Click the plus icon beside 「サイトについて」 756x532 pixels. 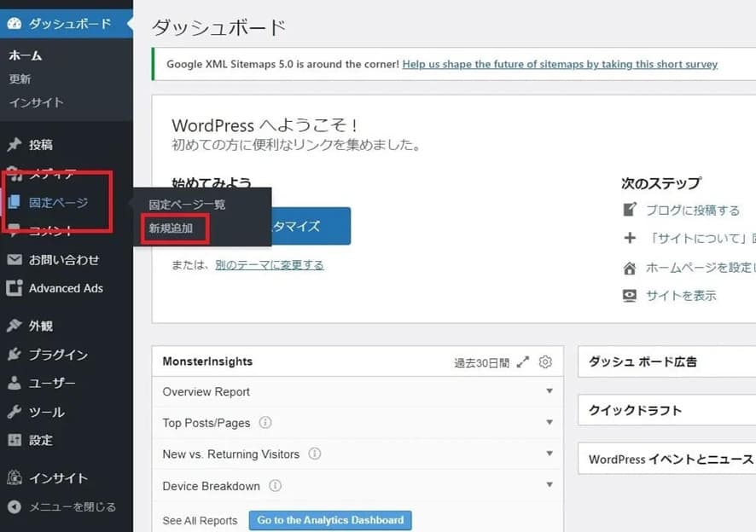(630, 238)
